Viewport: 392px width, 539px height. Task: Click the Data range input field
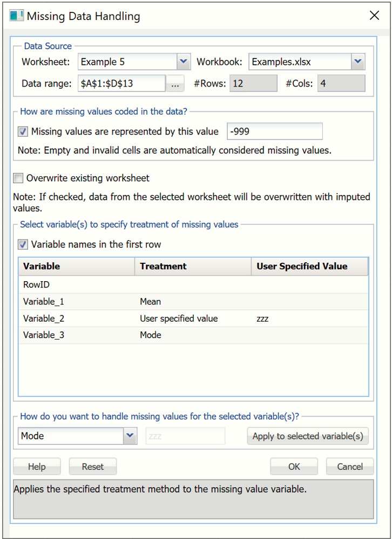tap(121, 83)
